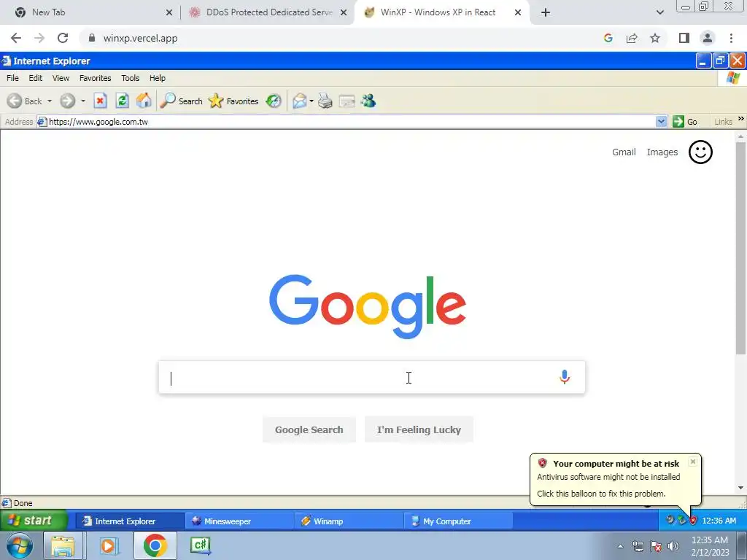
Task: Expand the Address bar dropdown arrow
Action: pyautogui.click(x=661, y=122)
